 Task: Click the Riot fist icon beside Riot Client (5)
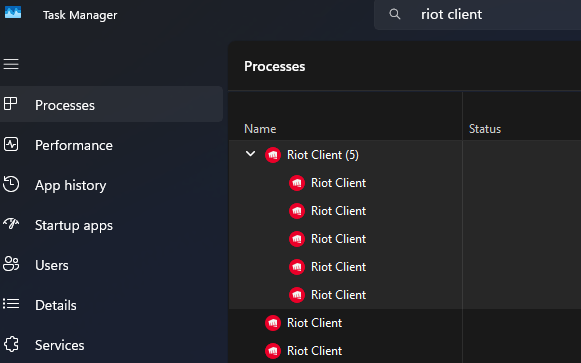point(273,155)
